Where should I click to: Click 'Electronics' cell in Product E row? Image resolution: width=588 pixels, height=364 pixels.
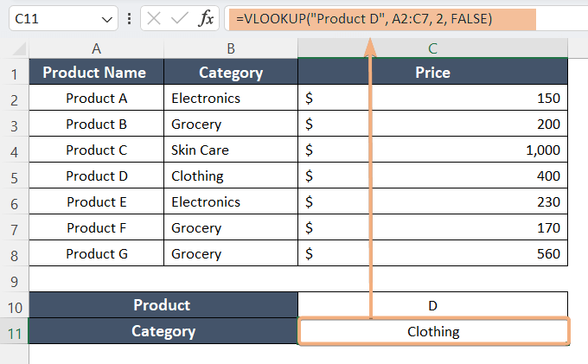click(231, 201)
